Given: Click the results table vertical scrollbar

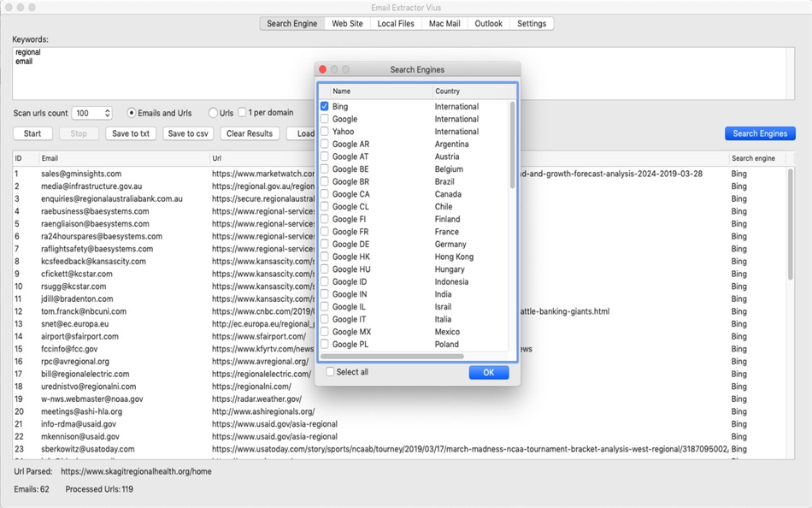Looking at the screenshot, I should pos(790,224).
